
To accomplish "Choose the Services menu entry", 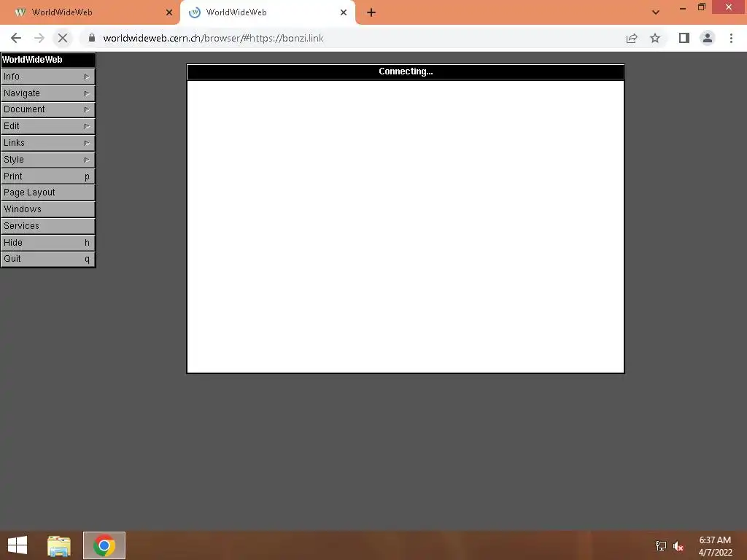I will pos(47,226).
